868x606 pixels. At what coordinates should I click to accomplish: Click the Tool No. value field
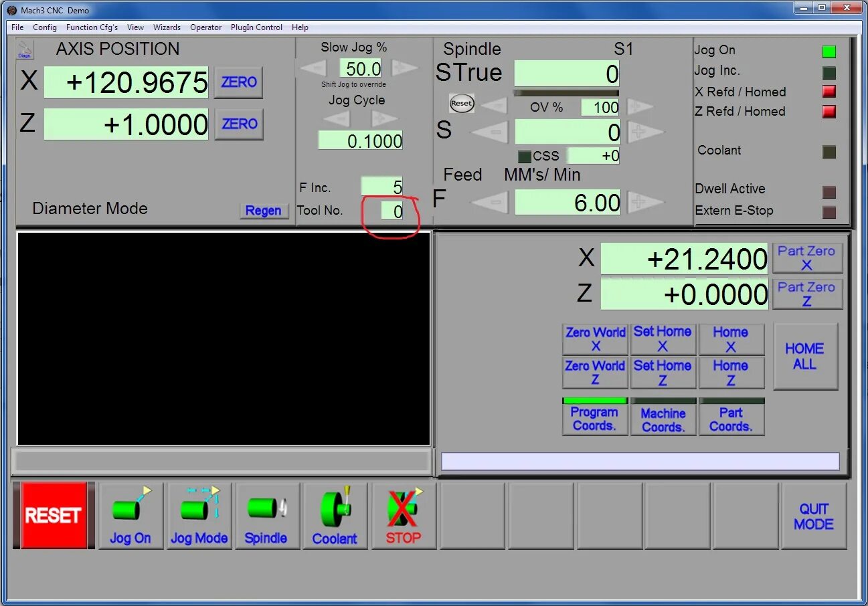click(x=392, y=211)
